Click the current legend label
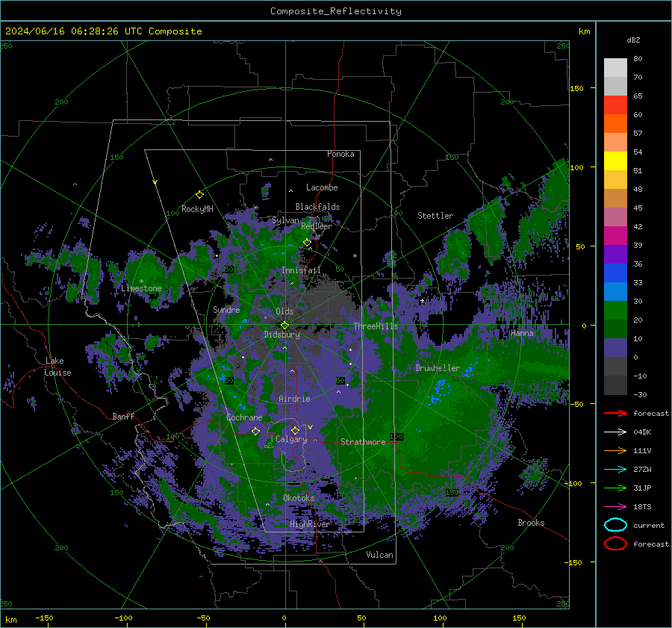 649,525
